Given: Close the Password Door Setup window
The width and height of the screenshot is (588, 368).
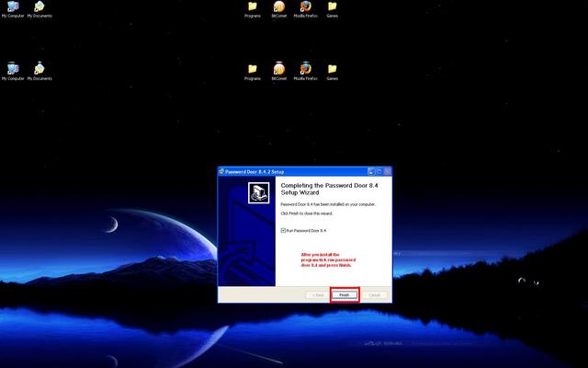Looking at the screenshot, I should (387, 171).
